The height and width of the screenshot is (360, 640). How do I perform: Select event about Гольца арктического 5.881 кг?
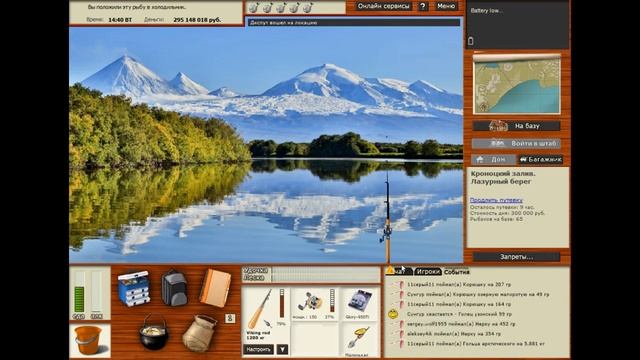click(x=476, y=344)
